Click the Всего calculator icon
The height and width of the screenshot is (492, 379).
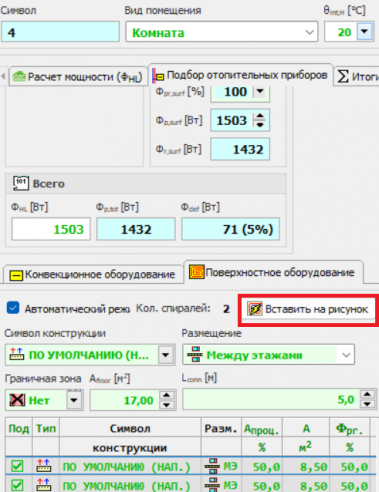click(21, 183)
